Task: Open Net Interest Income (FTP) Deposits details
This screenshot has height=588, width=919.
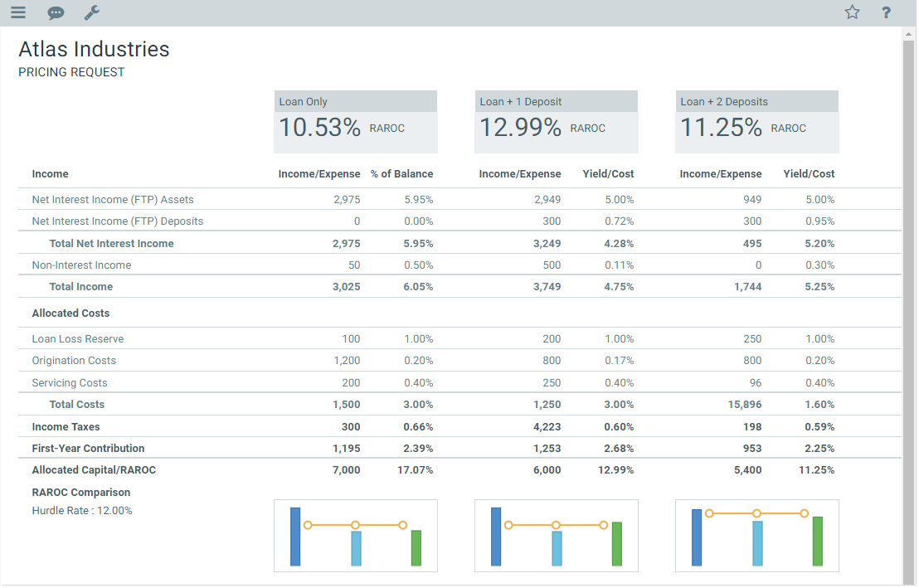Action: coord(117,221)
